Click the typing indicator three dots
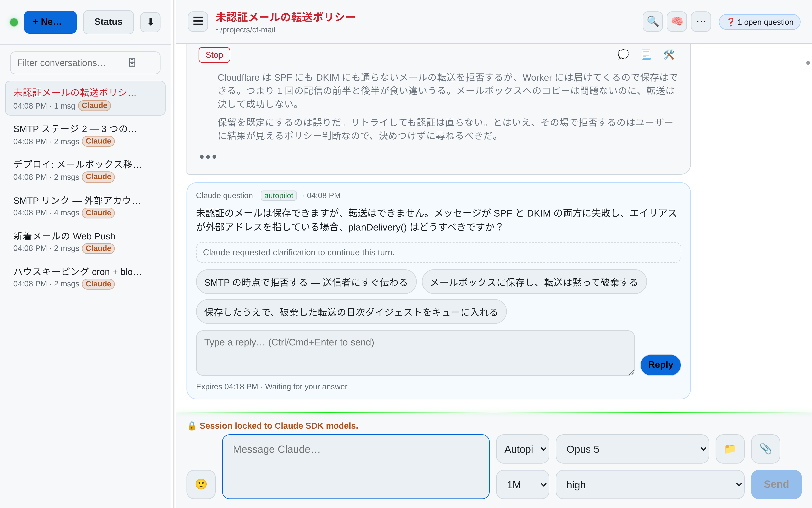Image resolution: width=812 pixels, height=508 pixels. click(x=208, y=157)
